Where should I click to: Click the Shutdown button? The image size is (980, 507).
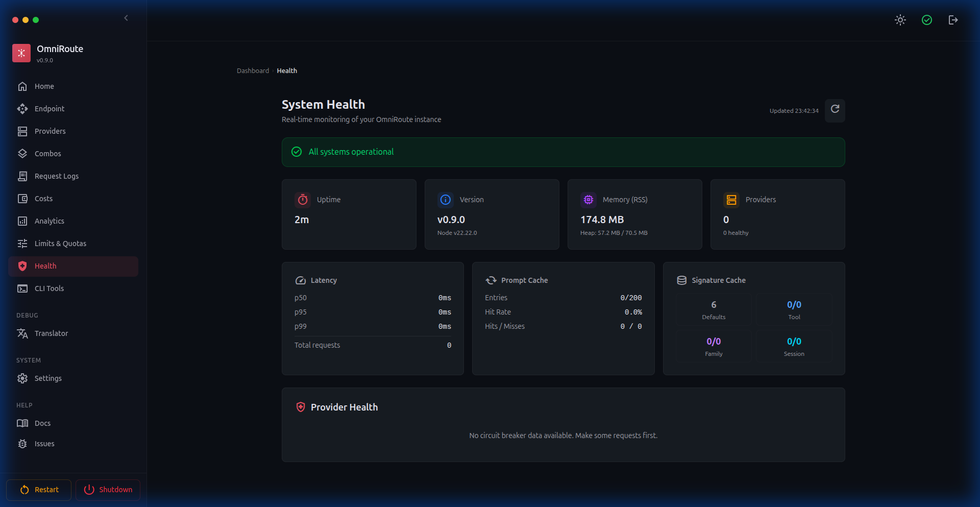coord(108,490)
